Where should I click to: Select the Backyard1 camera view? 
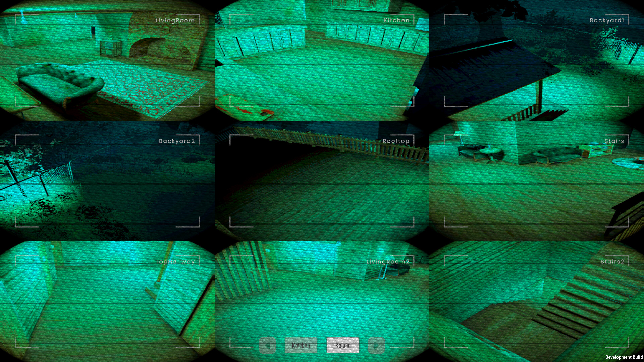(537, 60)
